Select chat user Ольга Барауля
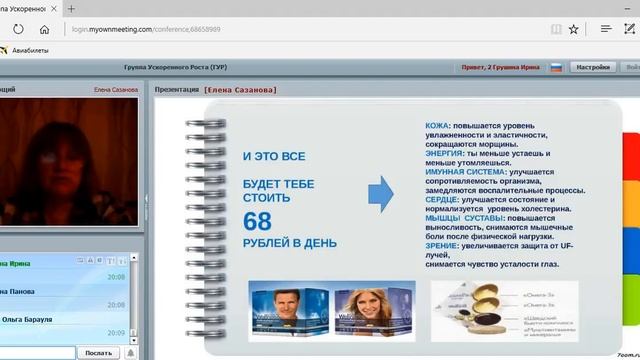This screenshot has width=640, height=360. [27, 320]
